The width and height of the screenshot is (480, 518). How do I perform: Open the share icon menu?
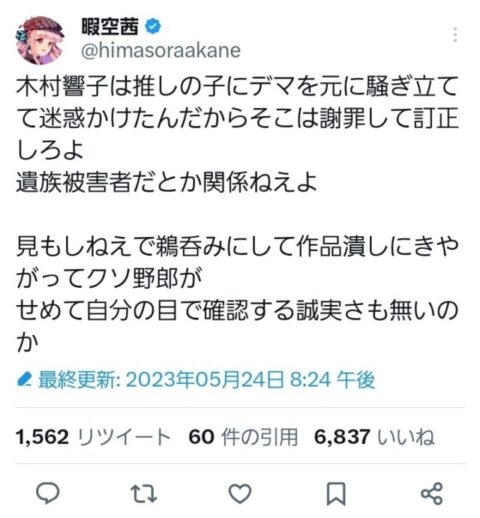(x=432, y=493)
